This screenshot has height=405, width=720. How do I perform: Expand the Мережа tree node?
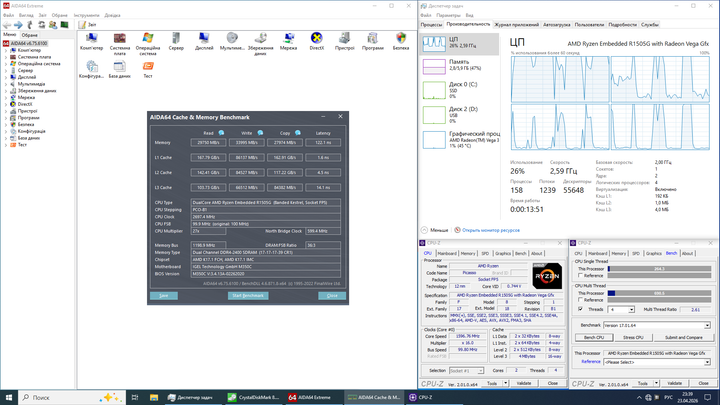pyautogui.click(x=6, y=97)
